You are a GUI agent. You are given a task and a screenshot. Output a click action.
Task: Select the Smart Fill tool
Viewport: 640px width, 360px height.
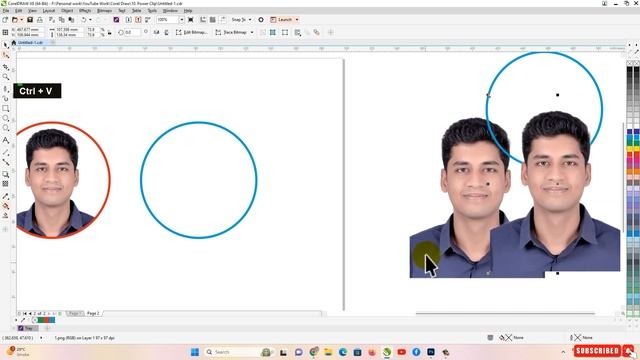6,216
